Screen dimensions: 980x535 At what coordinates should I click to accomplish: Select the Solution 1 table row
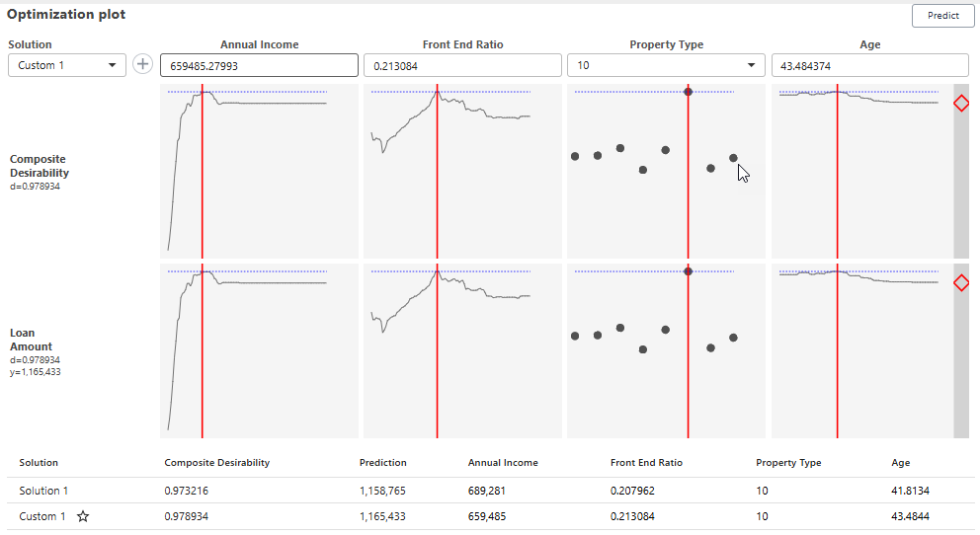click(x=494, y=491)
